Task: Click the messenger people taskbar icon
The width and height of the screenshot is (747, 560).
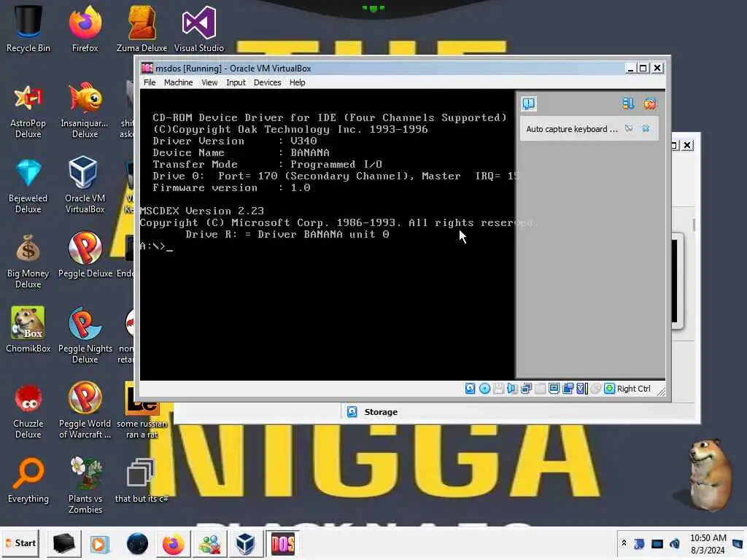Action: pos(209,544)
